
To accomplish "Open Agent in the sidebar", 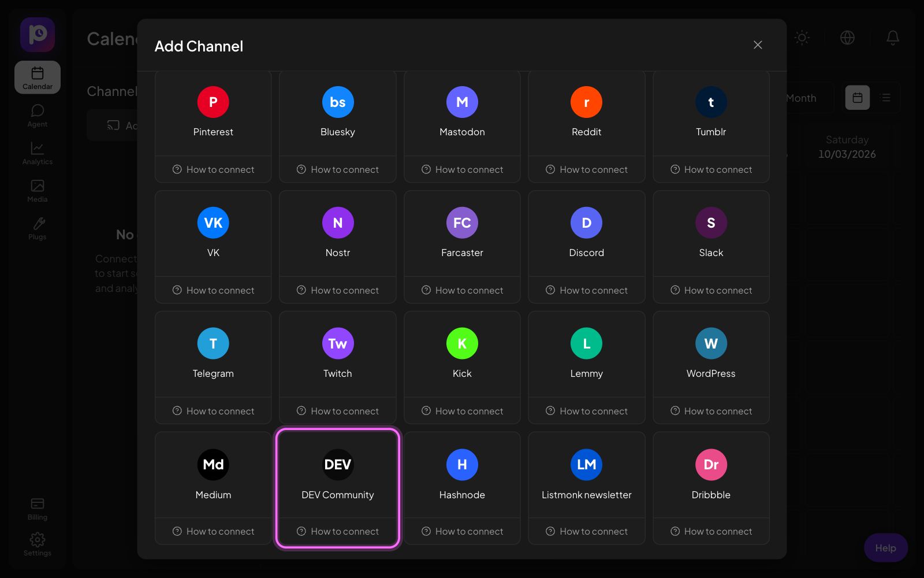I will [x=38, y=116].
